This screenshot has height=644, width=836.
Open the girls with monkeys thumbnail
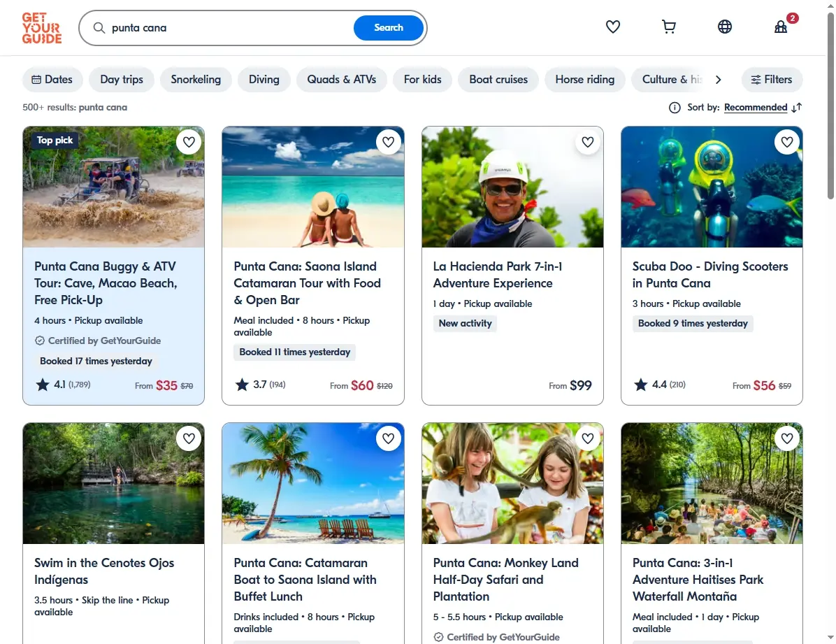tap(512, 483)
